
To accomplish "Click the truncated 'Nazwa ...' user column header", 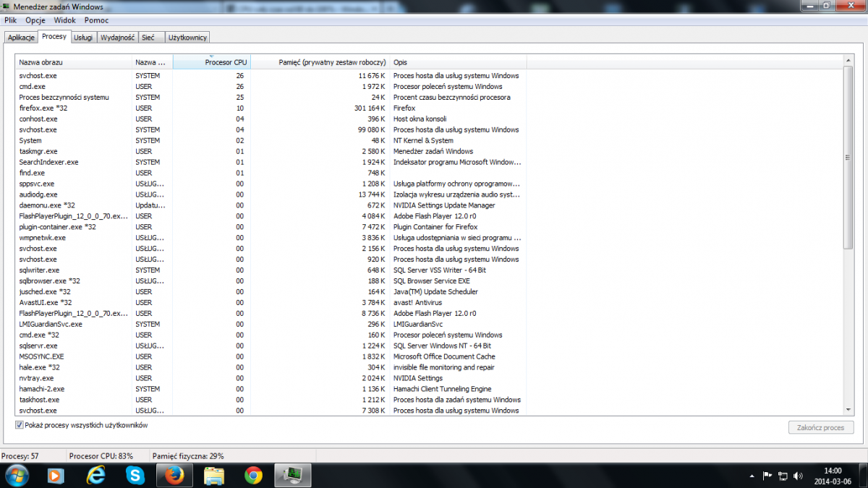I will 153,62.
